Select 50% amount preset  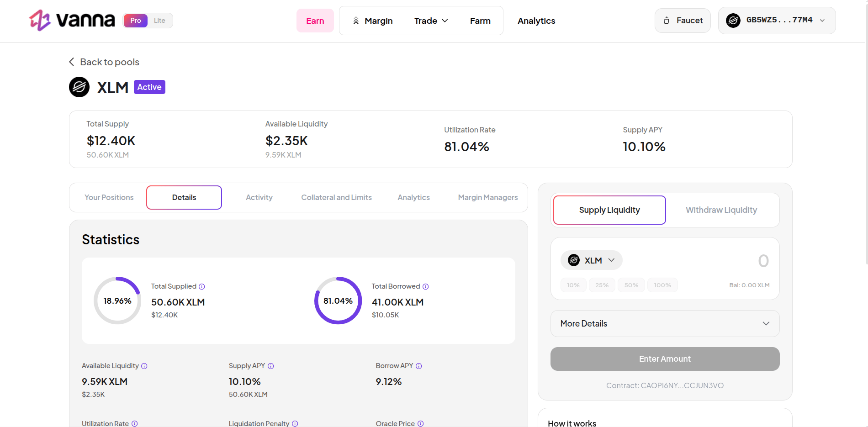pyautogui.click(x=631, y=285)
